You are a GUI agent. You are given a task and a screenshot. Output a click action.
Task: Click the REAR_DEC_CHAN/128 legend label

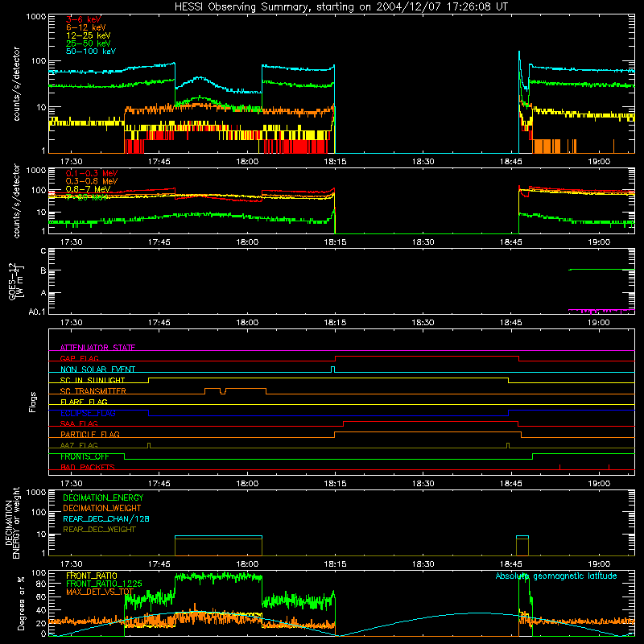[106, 518]
